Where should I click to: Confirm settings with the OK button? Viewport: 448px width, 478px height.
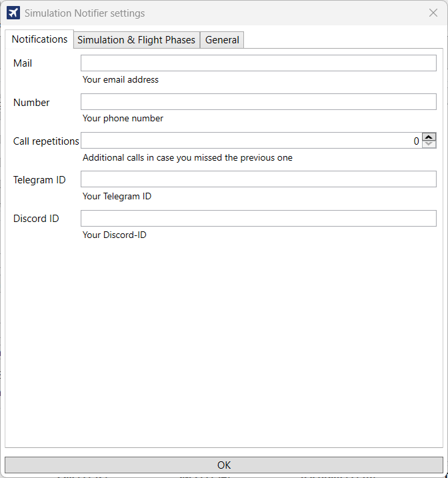224,465
